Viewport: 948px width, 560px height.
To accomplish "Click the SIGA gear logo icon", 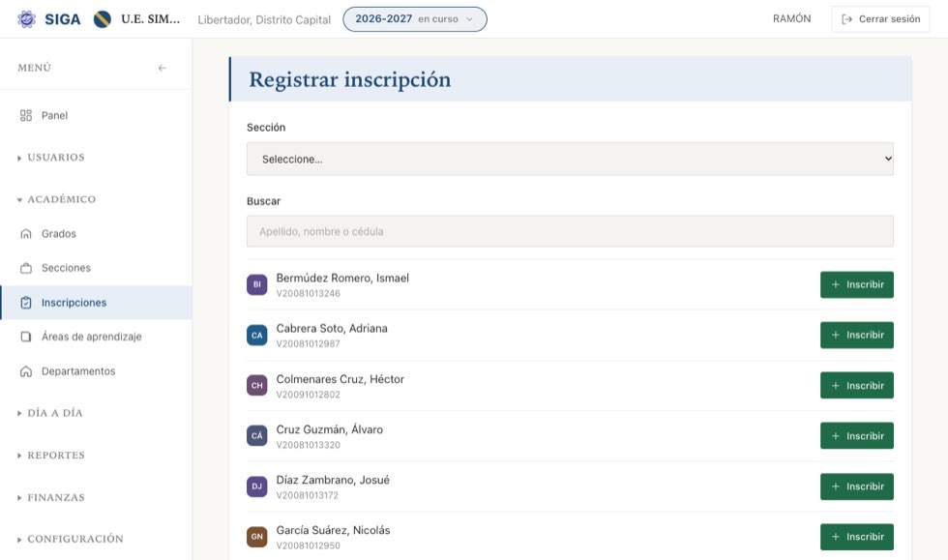I will tap(27, 19).
